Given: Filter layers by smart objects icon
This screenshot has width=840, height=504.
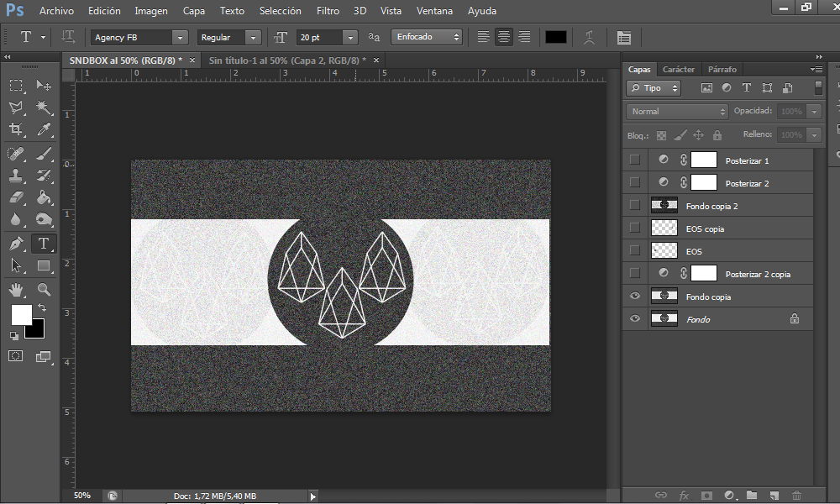Looking at the screenshot, I should tap(788, 88).
